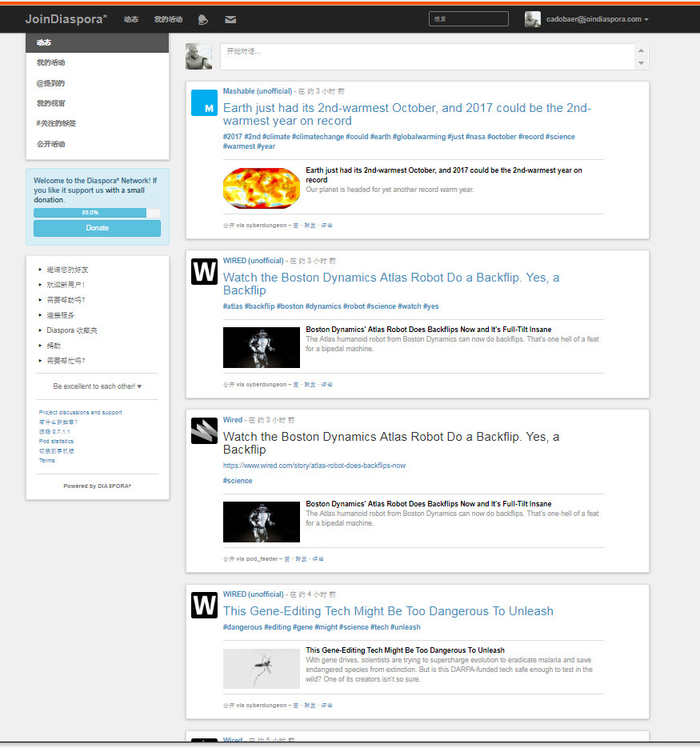Image resolution: width=700 pixels, height=748 pixels.
Task: Click the WIRED avatar on Backflip post
Action: tap(204, 271)
